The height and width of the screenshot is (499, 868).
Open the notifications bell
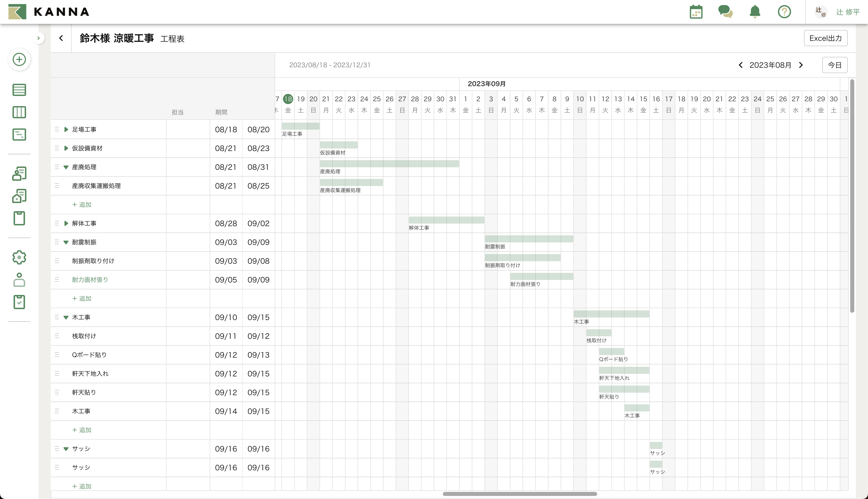755,12
